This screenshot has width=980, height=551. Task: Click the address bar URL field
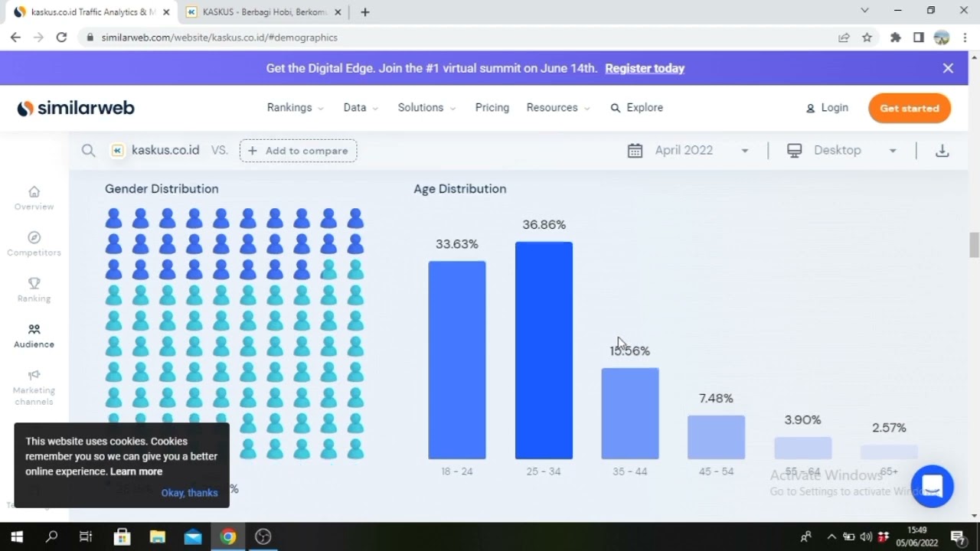(x=459, y=37)
